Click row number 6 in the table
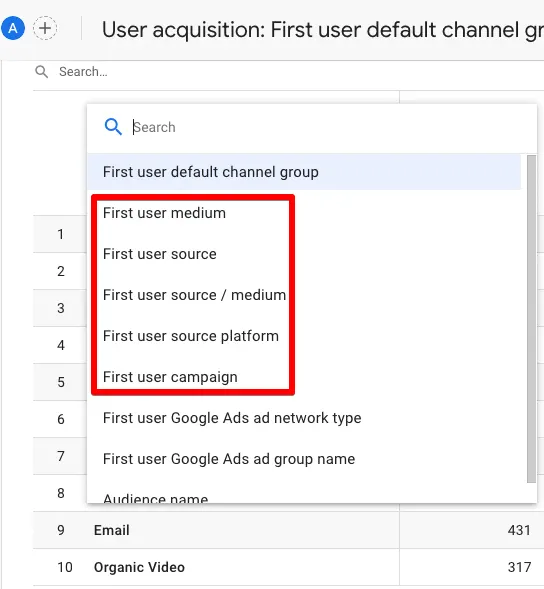The image size is (544, 589). (x=61, y=419)
